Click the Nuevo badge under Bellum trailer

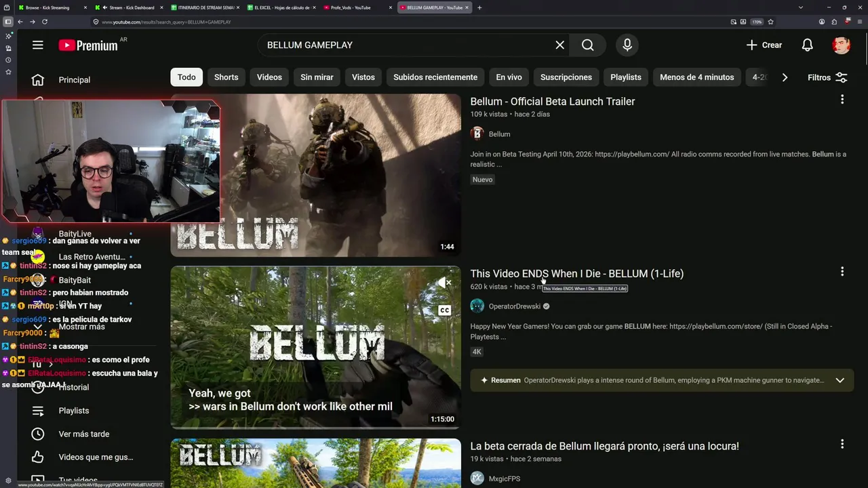coord(483,180)
